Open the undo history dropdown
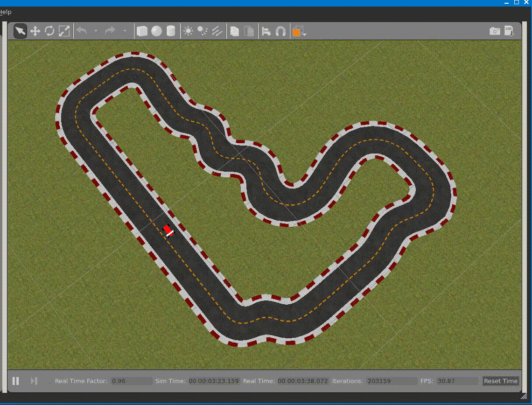 click(96, 31)
